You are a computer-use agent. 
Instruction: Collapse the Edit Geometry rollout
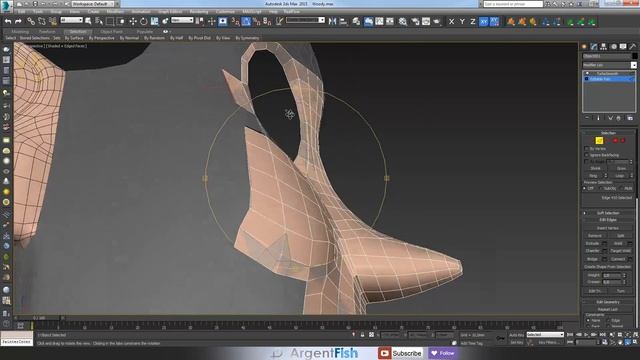point(608,302)
